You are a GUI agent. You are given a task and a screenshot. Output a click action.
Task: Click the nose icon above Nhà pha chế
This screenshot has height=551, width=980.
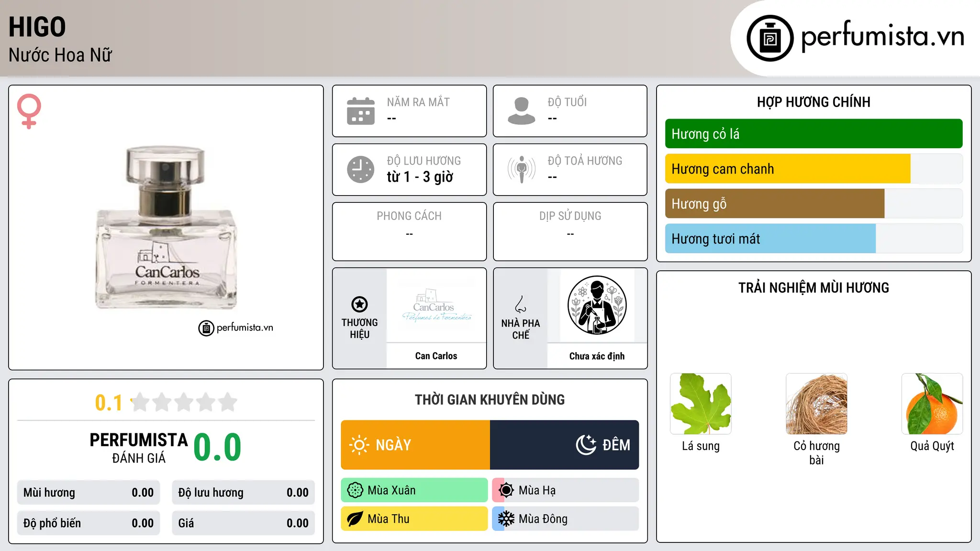pos(521,304)
